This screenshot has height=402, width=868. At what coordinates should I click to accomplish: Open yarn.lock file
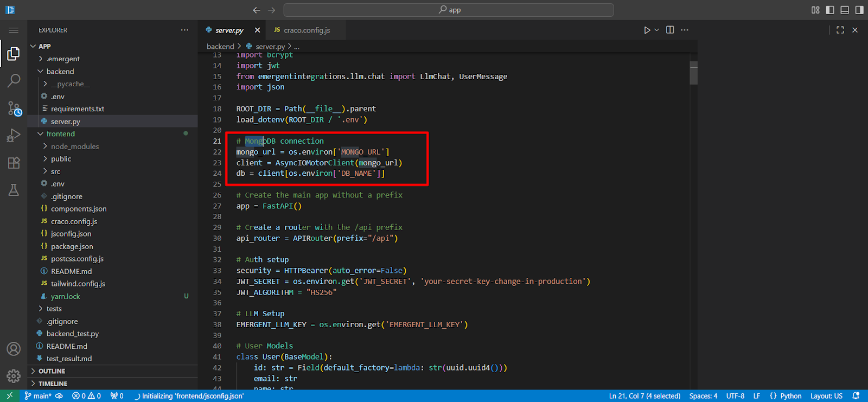coord(113,296)
